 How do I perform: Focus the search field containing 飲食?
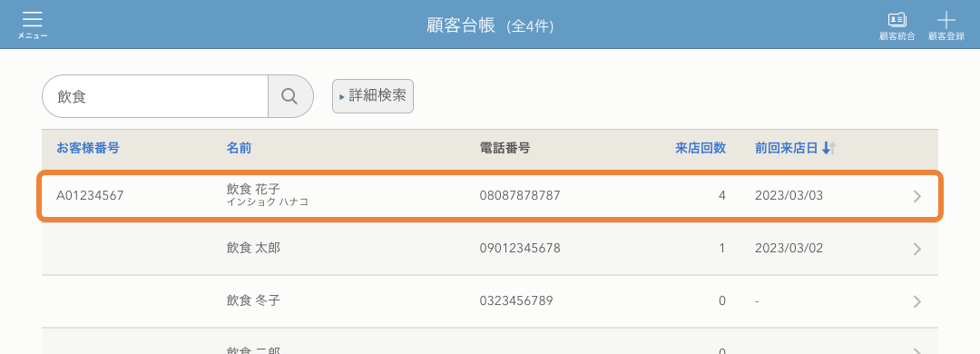pos(155,96)
